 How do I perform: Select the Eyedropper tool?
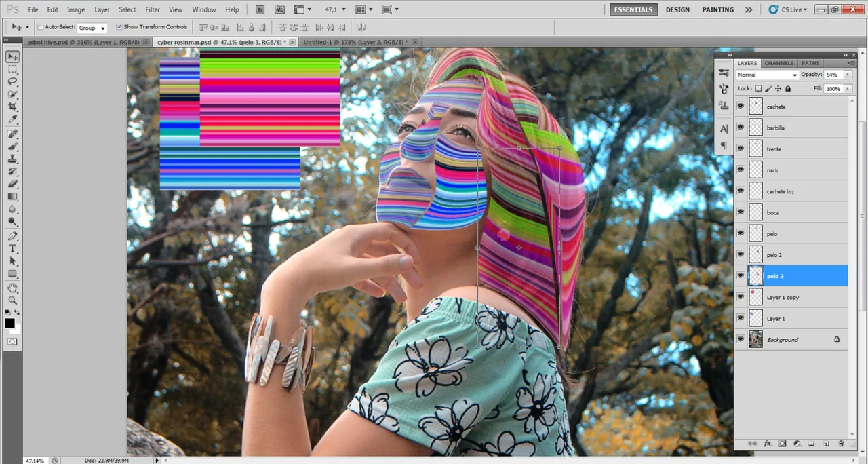(x=12, y=119)
